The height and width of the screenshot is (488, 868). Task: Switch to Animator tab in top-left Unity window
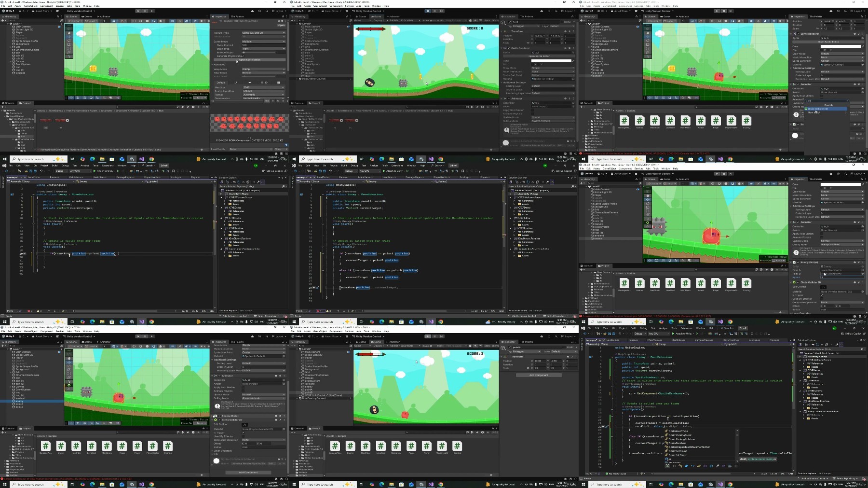tap(104, 16)
